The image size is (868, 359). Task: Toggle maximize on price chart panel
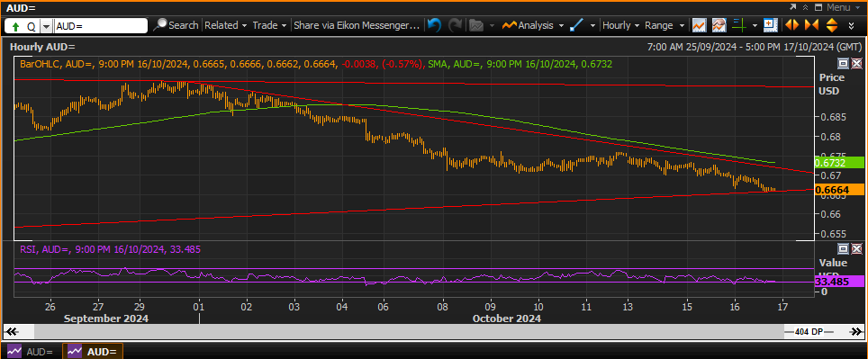pyautogui.click(x=844, y=63)
